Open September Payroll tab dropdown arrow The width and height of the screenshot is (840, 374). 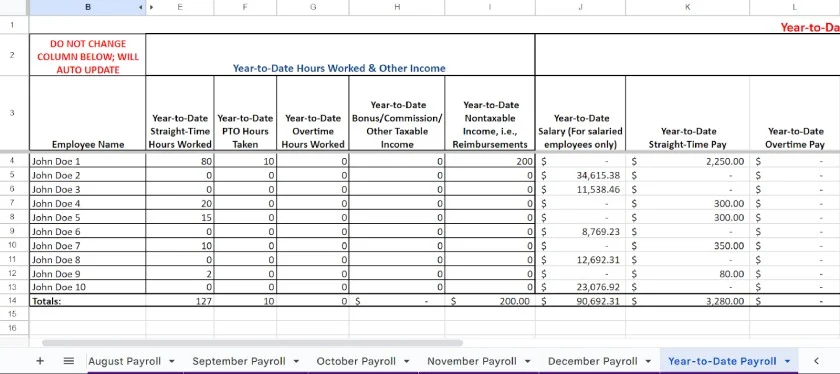pos(296,361)
